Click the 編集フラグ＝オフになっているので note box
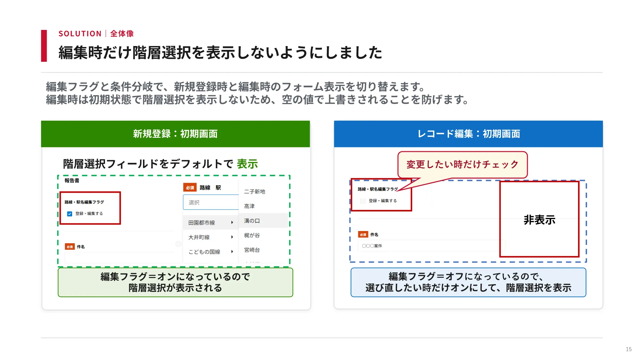This screenshot has height=362, width=644. coord(468,282)
